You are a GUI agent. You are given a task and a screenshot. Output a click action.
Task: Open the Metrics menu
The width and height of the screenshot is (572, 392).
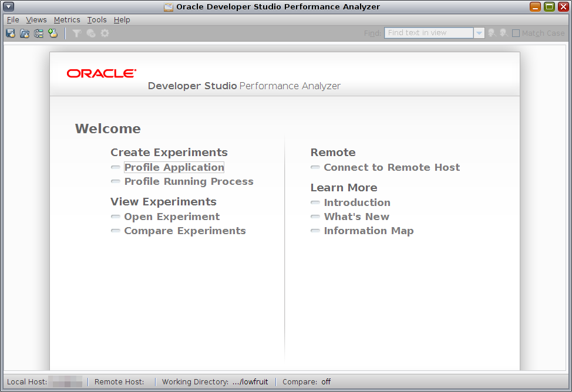[x=67, y=20]
